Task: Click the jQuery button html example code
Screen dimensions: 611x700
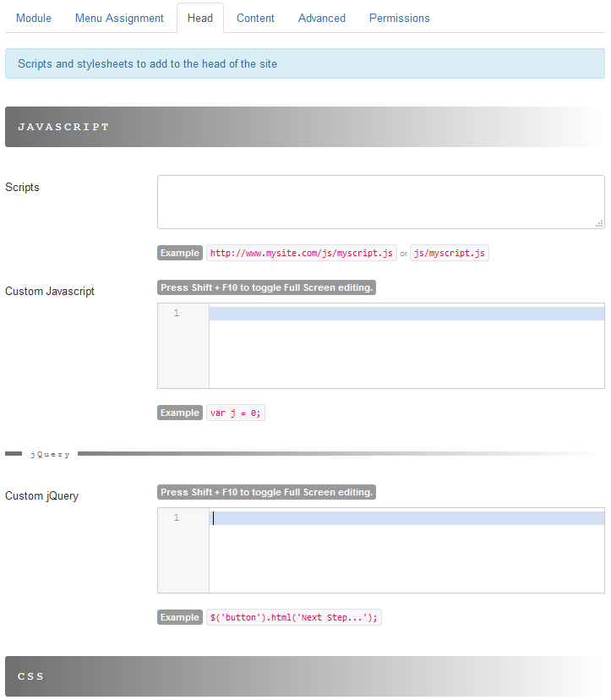Action: tap(294, 617)
